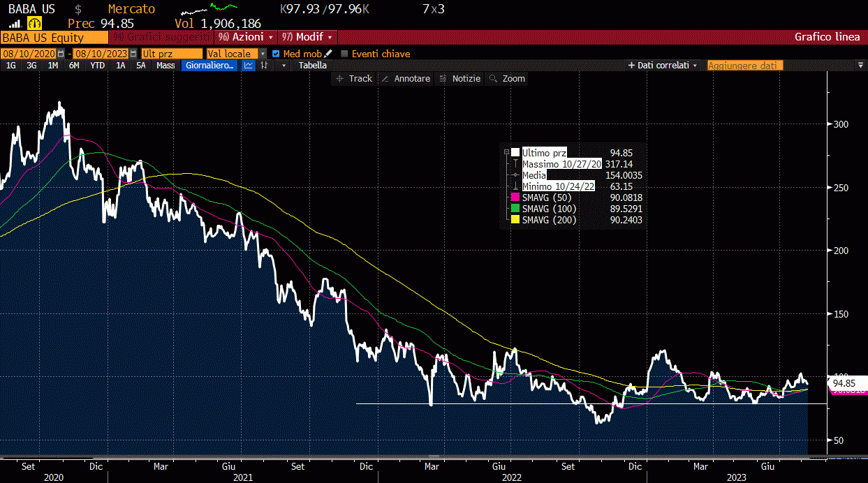Open the Val locale currency dropdown
The width and height of the screenshot is (868, 483).
(263, 54)
